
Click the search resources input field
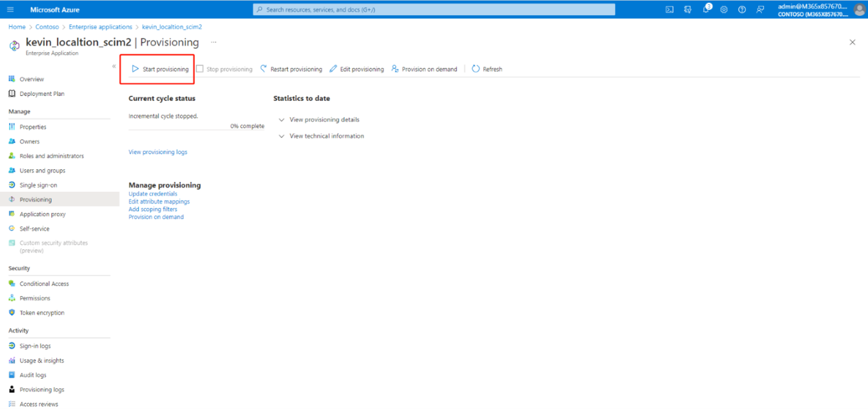point(434,10)
